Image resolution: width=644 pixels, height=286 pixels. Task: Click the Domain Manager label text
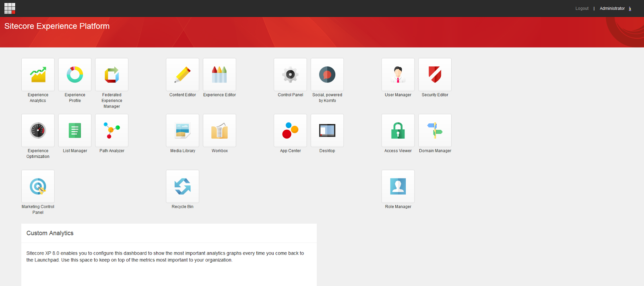(x=435, y=151)
